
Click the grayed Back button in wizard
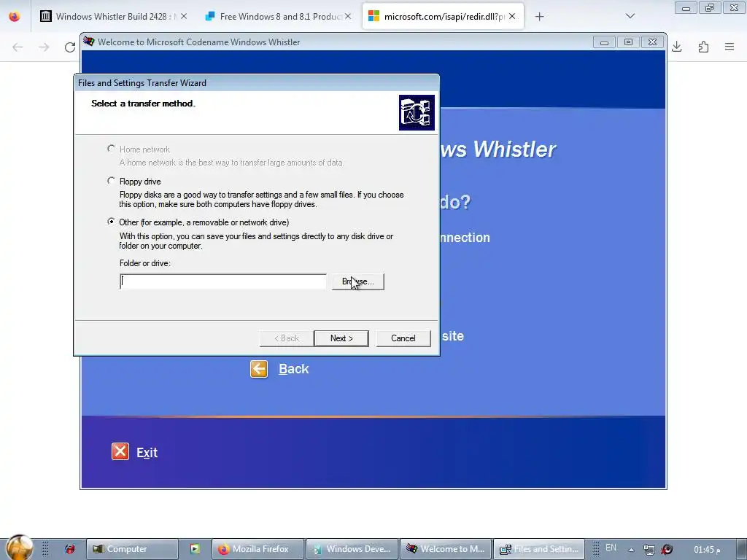click(x=286, y=338)
